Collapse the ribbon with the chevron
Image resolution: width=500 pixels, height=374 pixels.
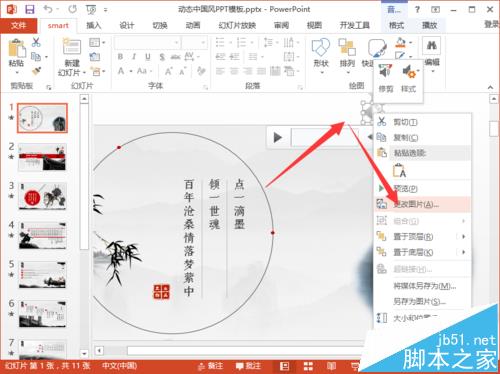pyautogui.click(x=490, y=87)
